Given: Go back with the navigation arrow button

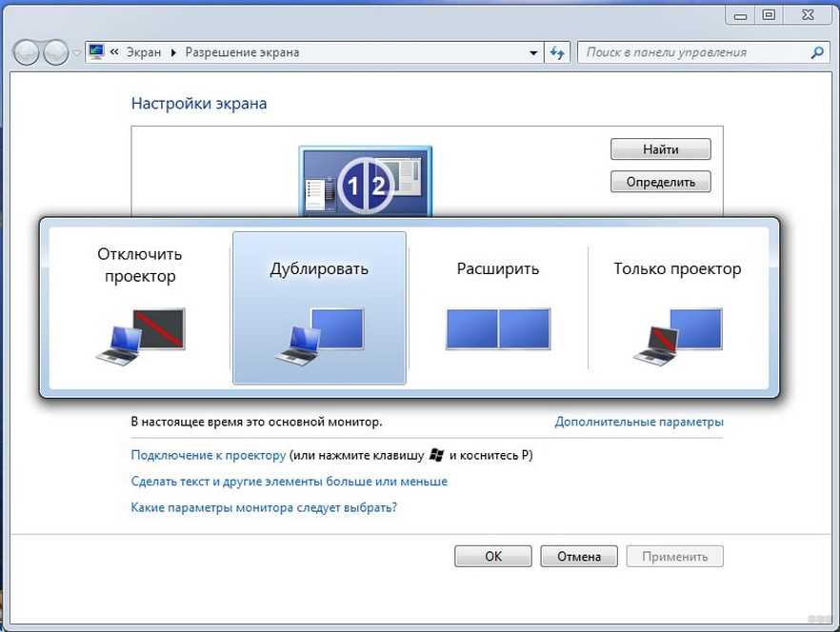Looking at the screenshot, I should coord(26,52).
